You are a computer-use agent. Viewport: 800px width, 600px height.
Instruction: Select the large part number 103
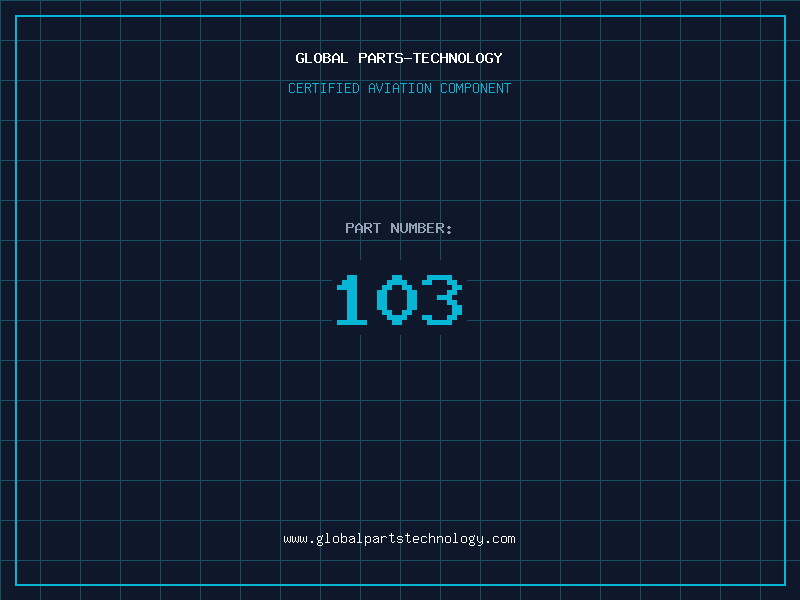coord(399,300)
